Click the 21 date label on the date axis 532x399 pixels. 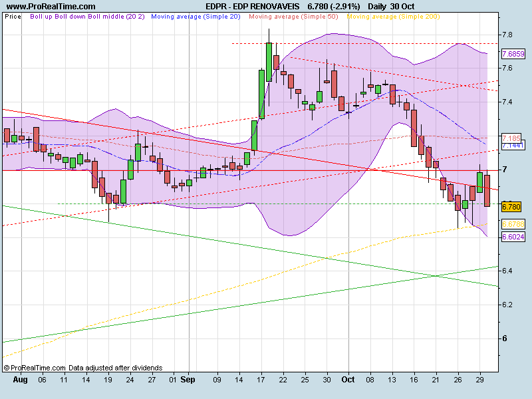point(436,380)
